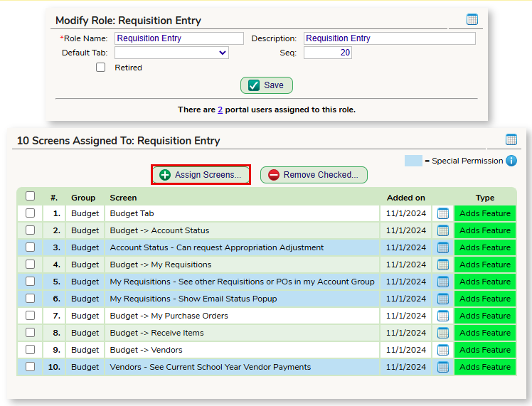Click Budget -> My Requisitions screen name
This screenshot has width=532, height=406.
pyautogui.click(x=161, y=265)
